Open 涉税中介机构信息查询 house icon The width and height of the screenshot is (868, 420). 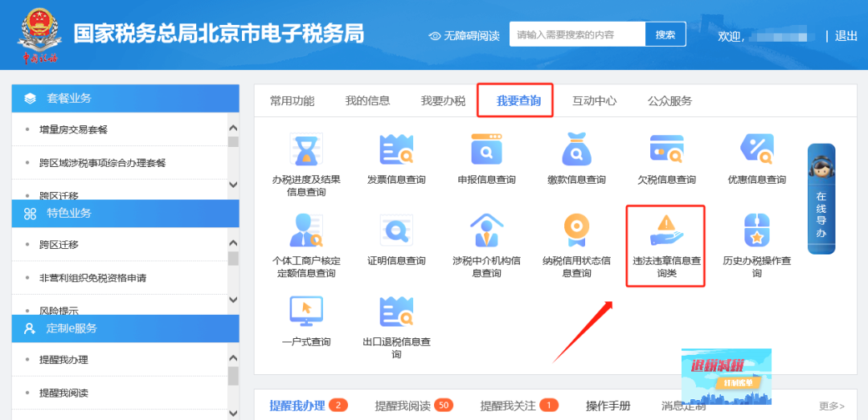[x=486, y=230]
